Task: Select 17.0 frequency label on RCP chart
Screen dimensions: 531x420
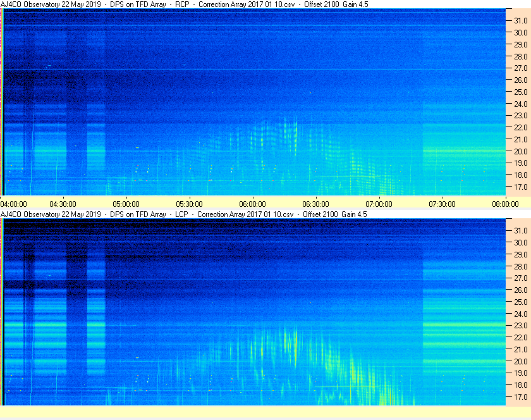Action: click(521, 187)
